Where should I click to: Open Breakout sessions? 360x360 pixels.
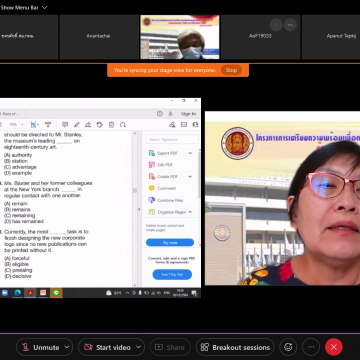[x=235, y=347]
